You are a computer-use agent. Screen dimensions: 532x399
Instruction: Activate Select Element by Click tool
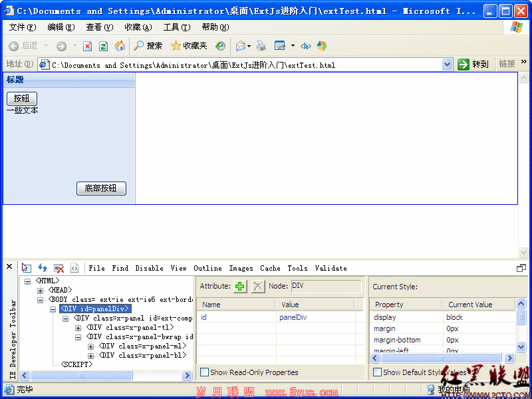click(26, 268)
